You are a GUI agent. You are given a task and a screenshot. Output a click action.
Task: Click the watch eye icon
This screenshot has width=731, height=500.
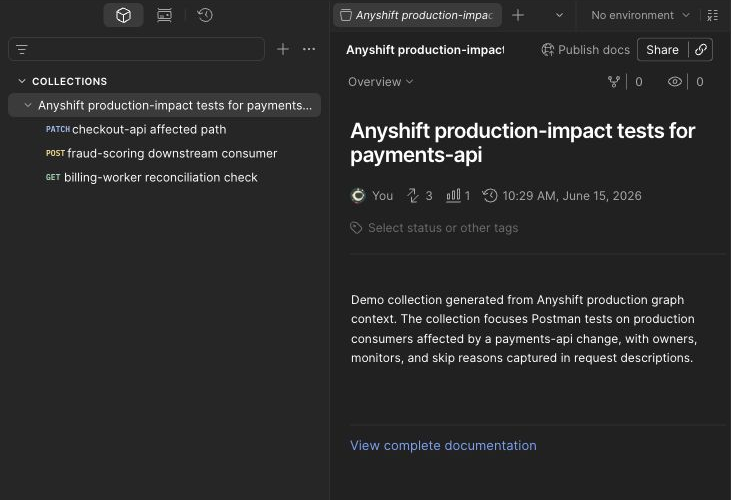pos(675,82)
